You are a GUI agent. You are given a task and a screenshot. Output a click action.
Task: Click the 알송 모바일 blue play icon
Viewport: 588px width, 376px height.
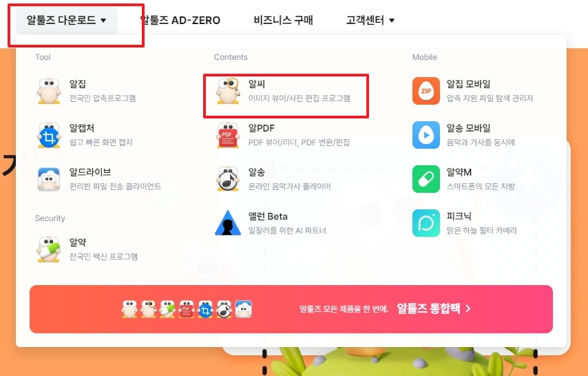[426, 135]
